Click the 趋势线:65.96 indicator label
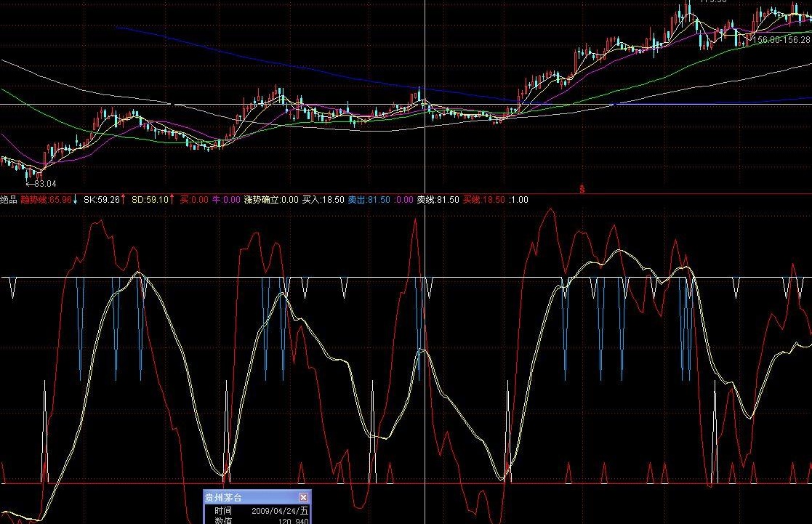The width and height of the screenshot is (812, 524). (46, 200)
